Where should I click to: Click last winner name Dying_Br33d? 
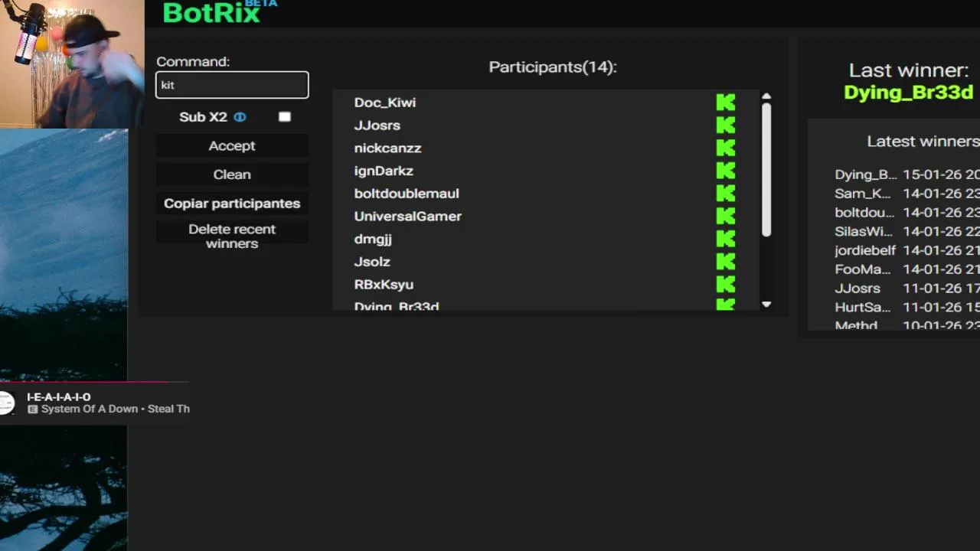pos(908,92)
